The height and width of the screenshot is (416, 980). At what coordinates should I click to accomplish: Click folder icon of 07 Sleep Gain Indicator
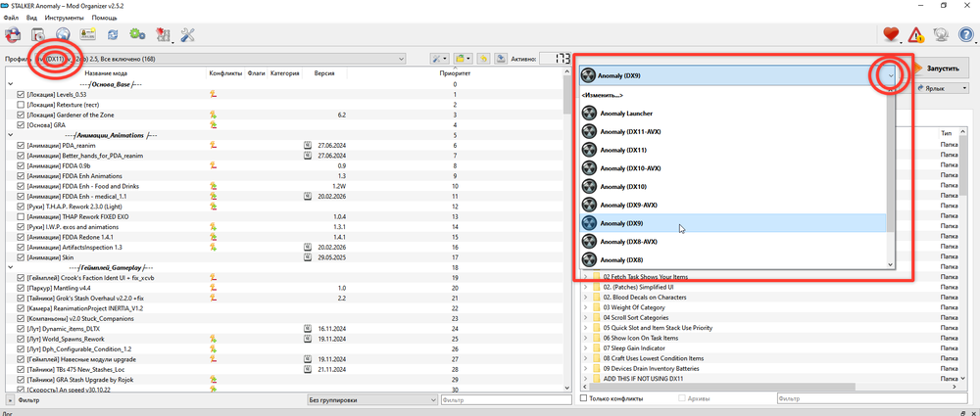[x=597, y=347]
